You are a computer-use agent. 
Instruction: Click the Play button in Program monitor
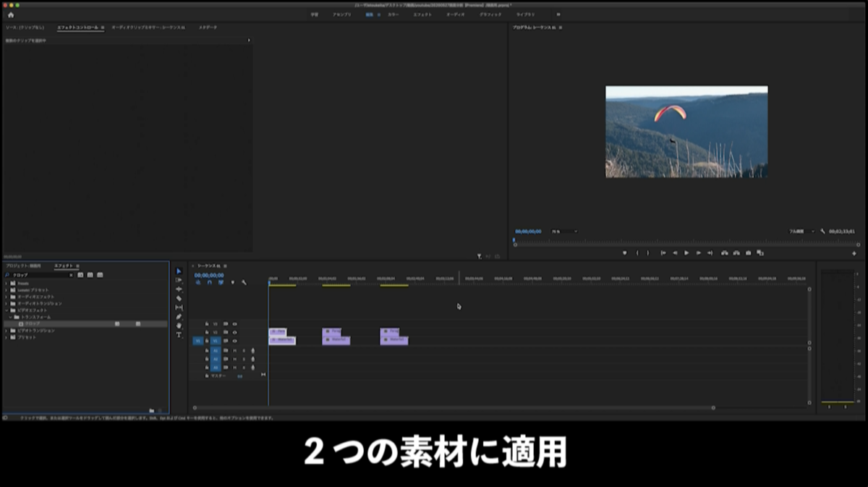(x=686, y=253)
